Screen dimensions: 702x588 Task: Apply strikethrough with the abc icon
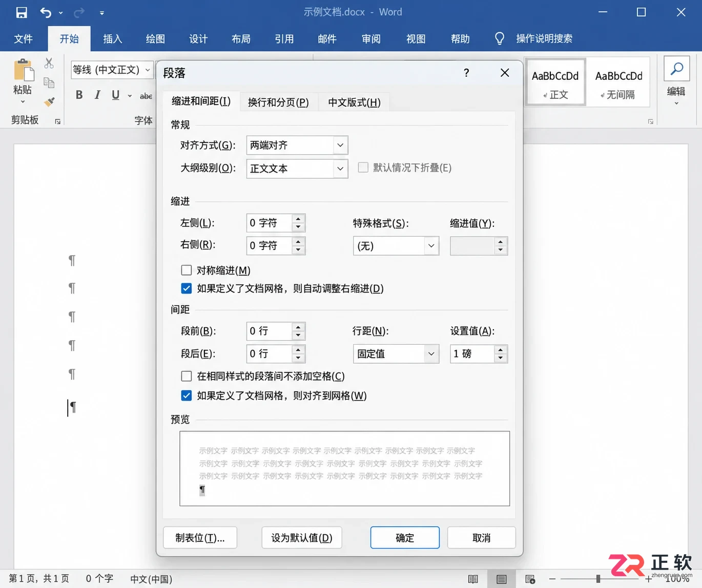click(x=146, y=96)
